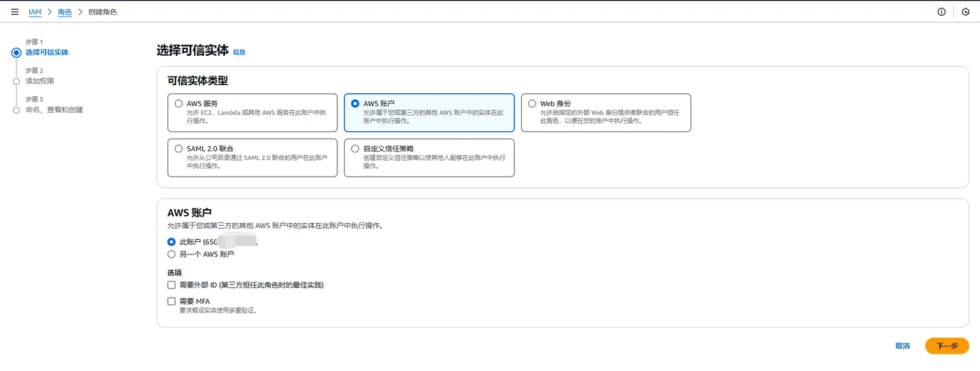
Task: Choose 另一个 AWS 账户 radio option
Action: coord(171,254)
